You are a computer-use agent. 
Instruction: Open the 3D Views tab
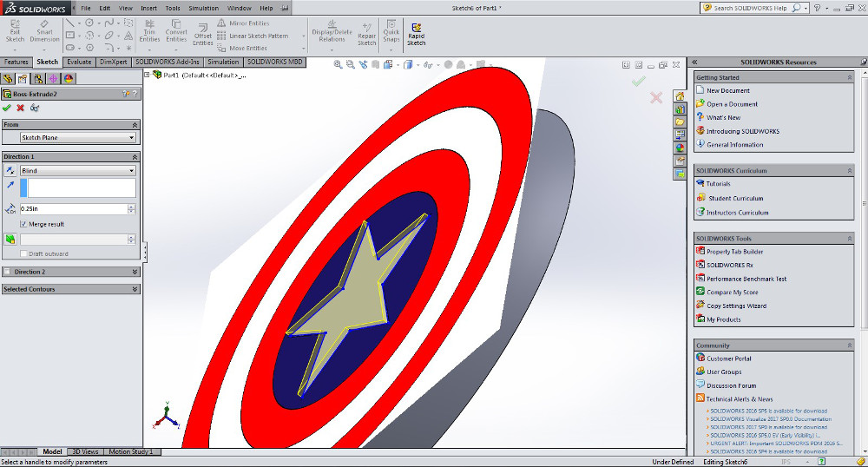85,451
